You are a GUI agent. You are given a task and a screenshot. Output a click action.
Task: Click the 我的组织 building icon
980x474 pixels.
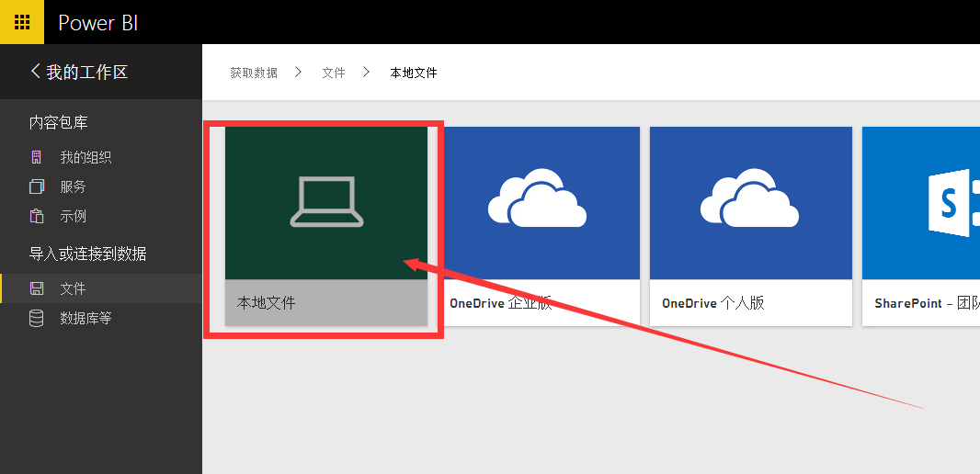[x=36, y=157]
